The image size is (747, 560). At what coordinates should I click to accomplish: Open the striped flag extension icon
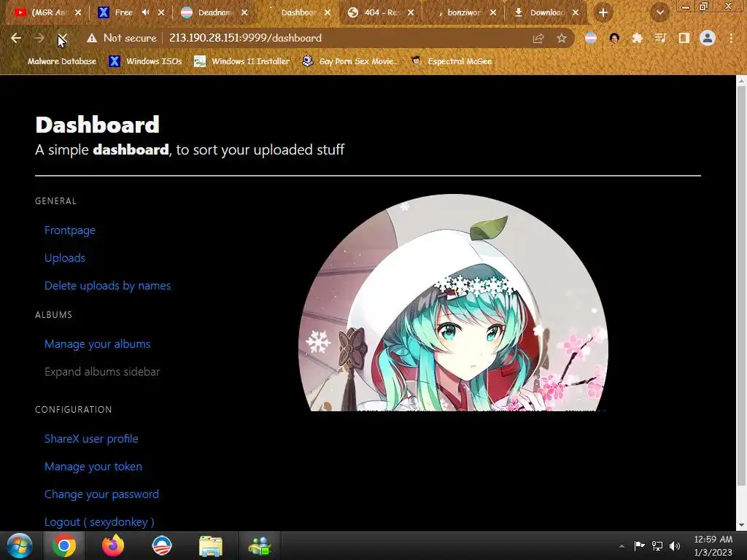tap(591, 38)
